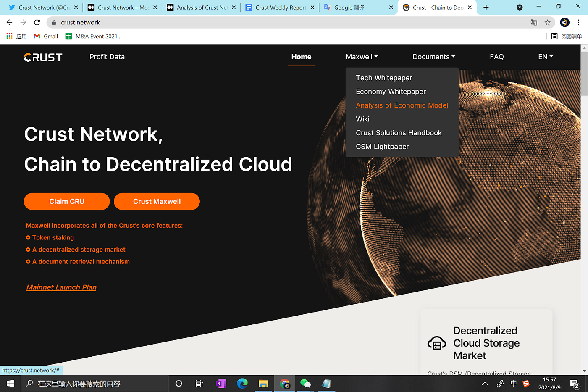588x392 pixels.
Task: Show hidden system tray icons
Action: click(485, 384)
